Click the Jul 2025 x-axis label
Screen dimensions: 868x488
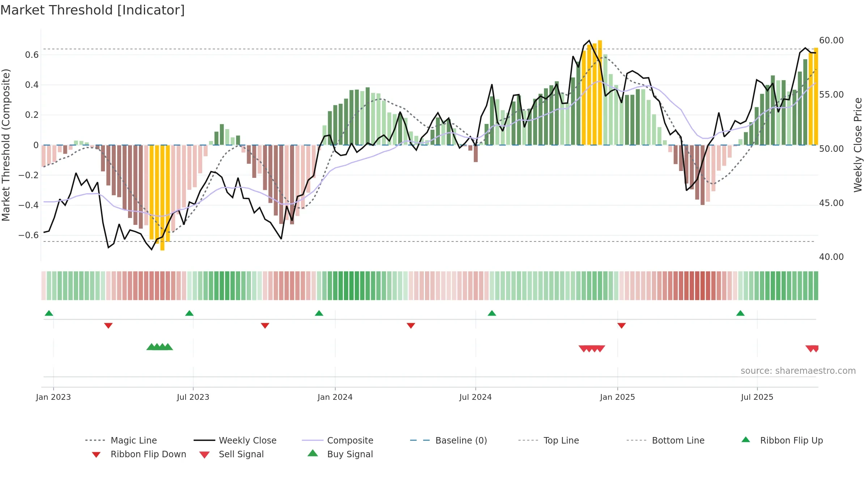[x=757, y=397]
